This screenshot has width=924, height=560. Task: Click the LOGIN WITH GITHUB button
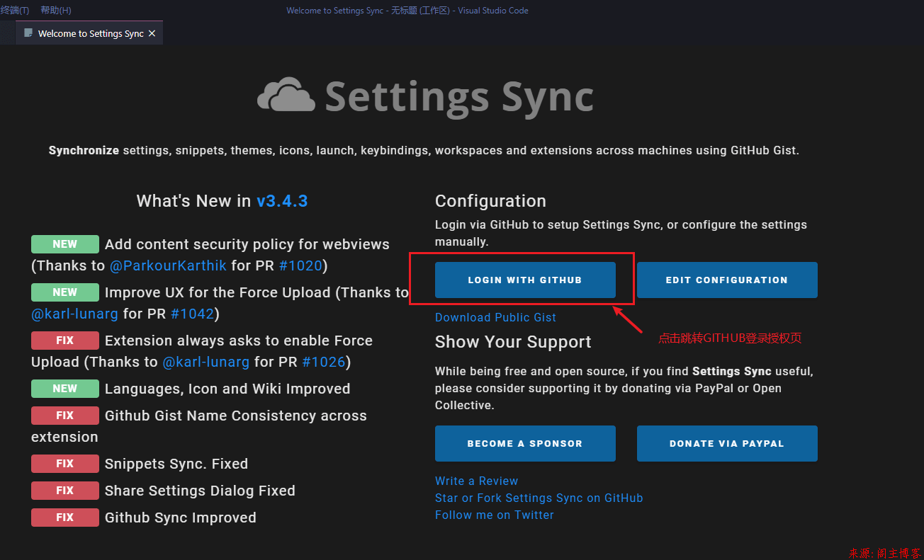(525, 280)
